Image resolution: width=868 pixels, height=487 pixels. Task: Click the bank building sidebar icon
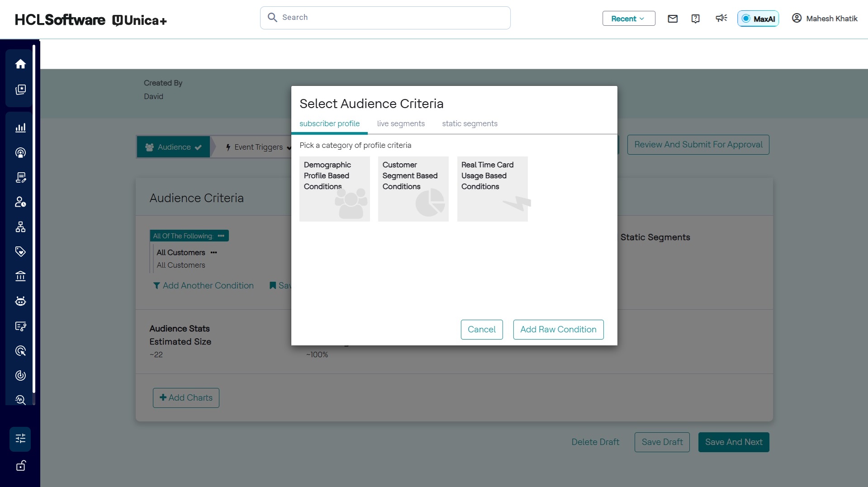point(20,276)
